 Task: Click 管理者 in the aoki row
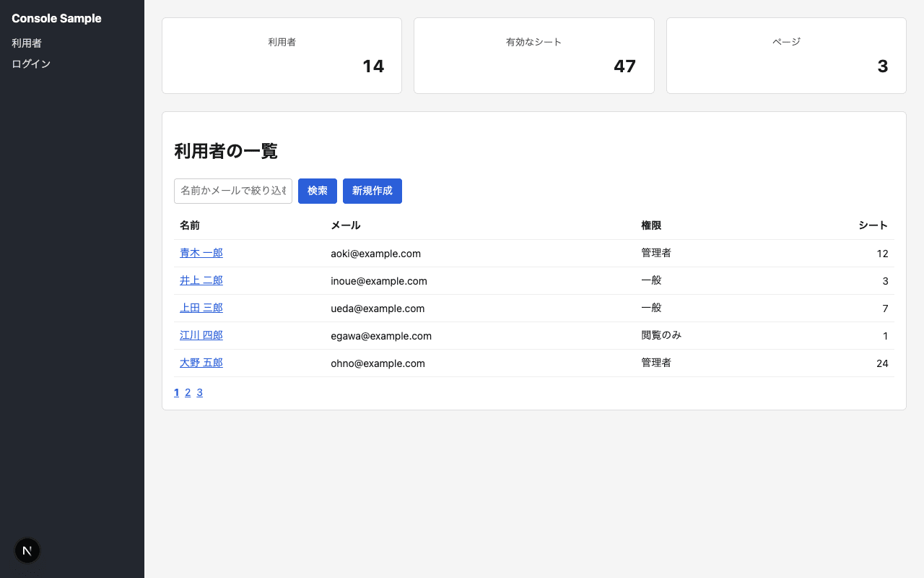(656, 253)
